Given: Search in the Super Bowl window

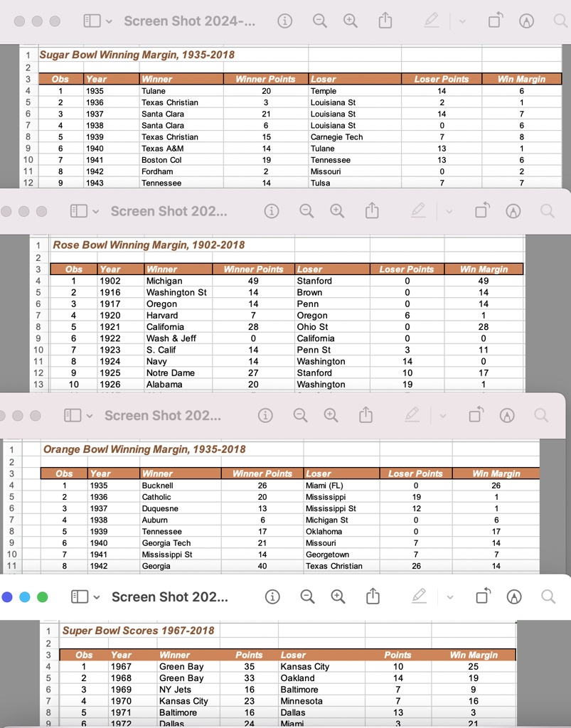Looking at the screenshot, I should click(x=548, y=596).
